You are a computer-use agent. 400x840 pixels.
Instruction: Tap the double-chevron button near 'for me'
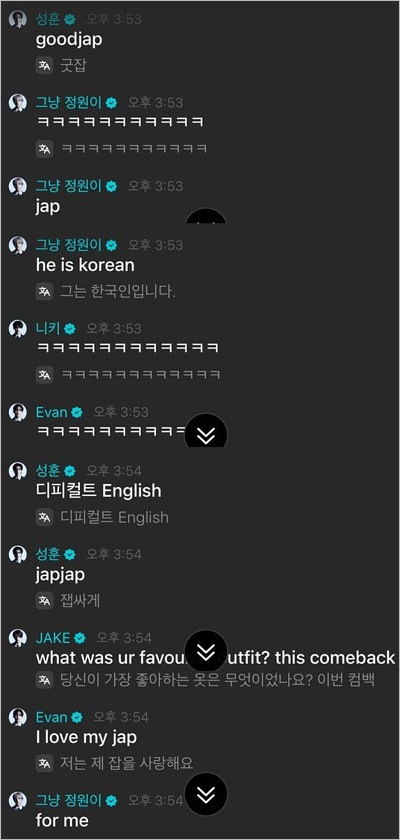(x=206, y=794)
